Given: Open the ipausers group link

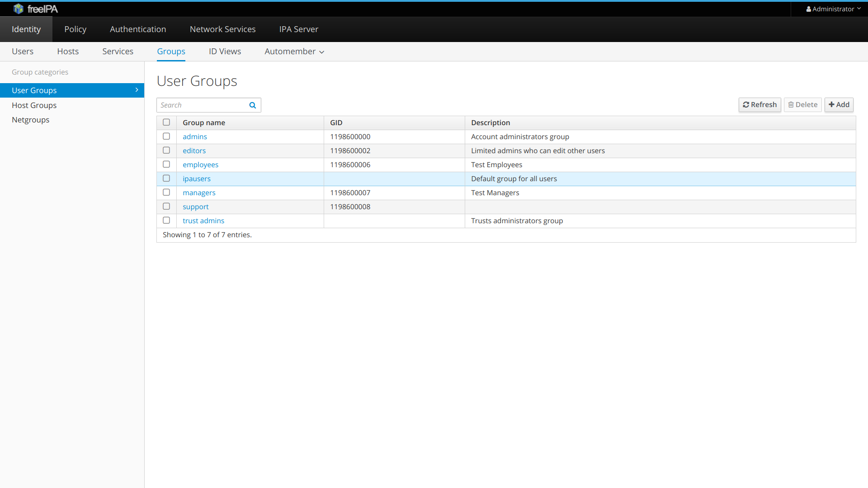Looking at the screenshot, I should [x=196, y=179].
